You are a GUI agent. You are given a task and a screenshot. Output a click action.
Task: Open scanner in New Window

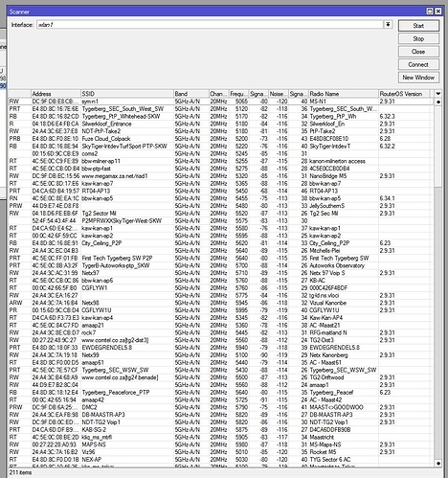[x=418, y=78]
